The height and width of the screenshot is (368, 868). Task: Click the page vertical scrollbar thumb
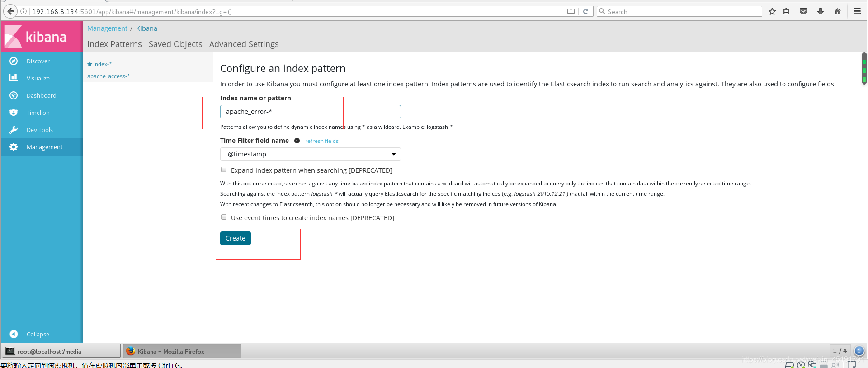click(864, 68)
